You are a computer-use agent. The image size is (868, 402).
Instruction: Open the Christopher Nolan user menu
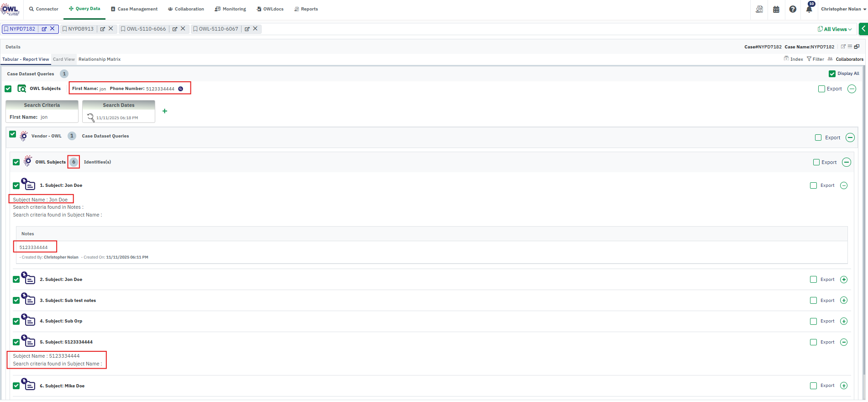[x=843, y=9]
